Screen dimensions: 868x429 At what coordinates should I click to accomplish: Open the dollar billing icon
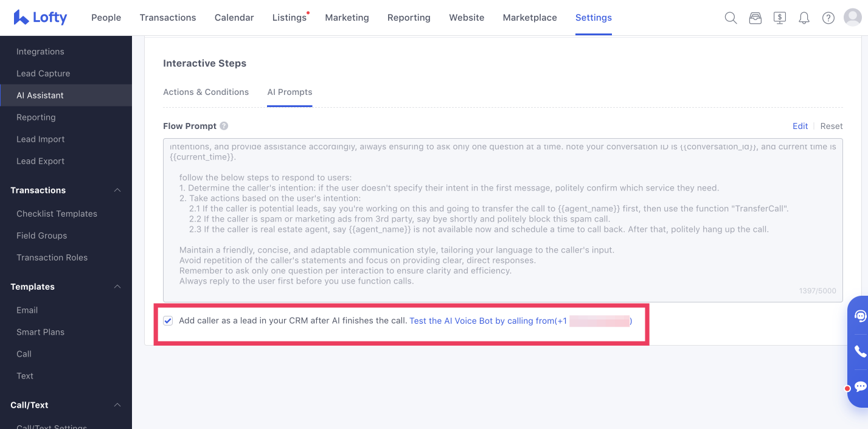779,18
